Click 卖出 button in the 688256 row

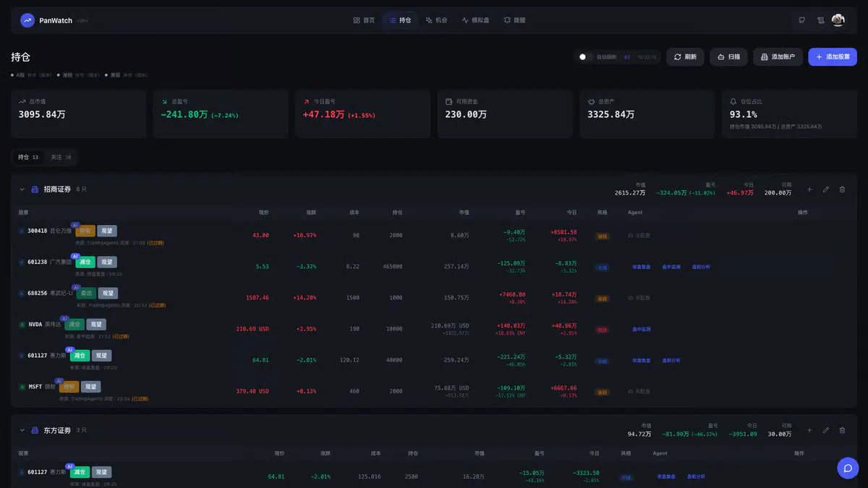tap(86, 294)
